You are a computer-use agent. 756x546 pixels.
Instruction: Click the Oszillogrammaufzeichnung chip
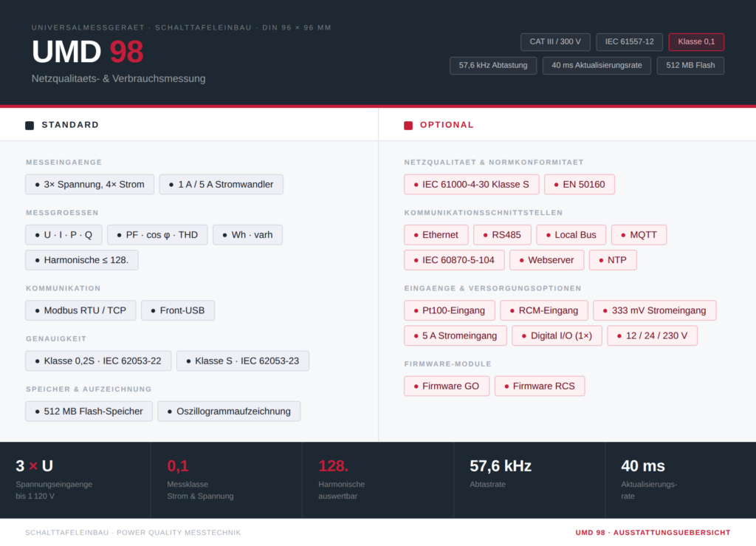pos(229,412)
